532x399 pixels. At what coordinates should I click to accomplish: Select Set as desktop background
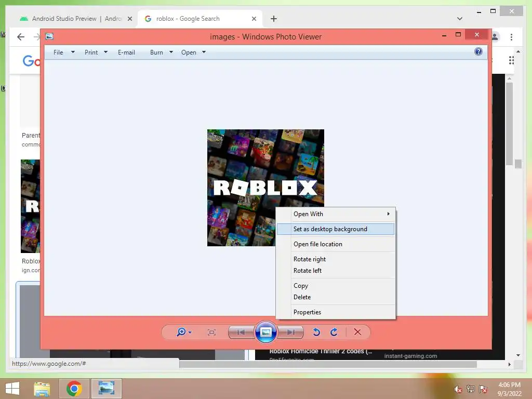[336, 229]
